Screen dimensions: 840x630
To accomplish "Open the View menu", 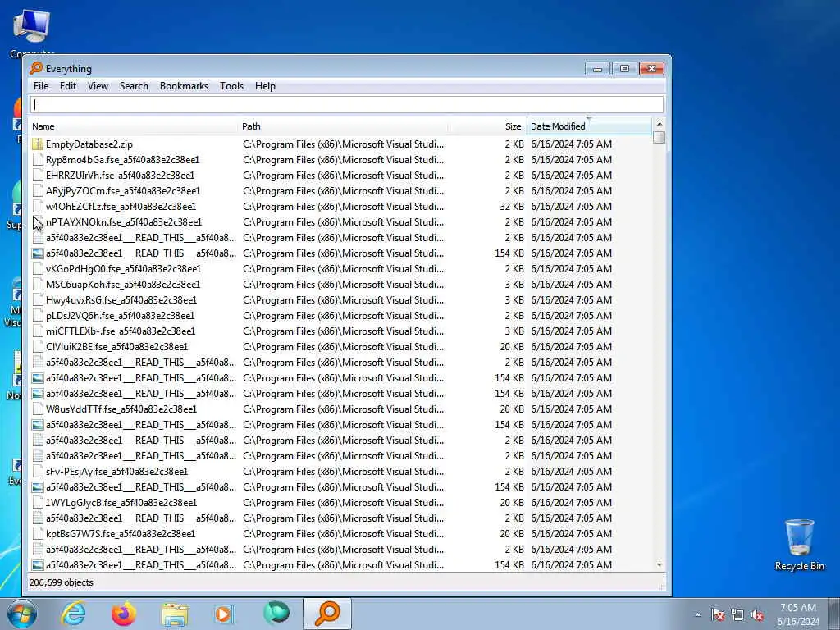I will pyautogui.click(x=98, y=86).
